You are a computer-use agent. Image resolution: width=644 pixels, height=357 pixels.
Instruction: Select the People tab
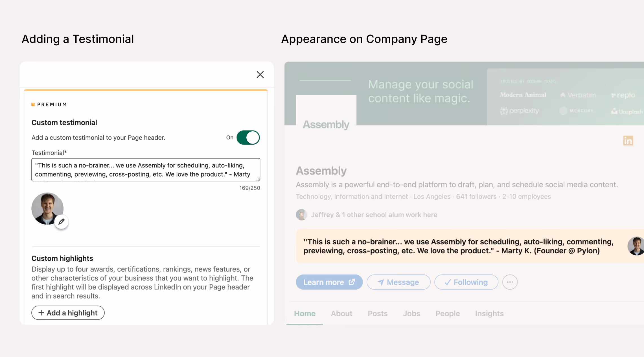click(447, 313)
